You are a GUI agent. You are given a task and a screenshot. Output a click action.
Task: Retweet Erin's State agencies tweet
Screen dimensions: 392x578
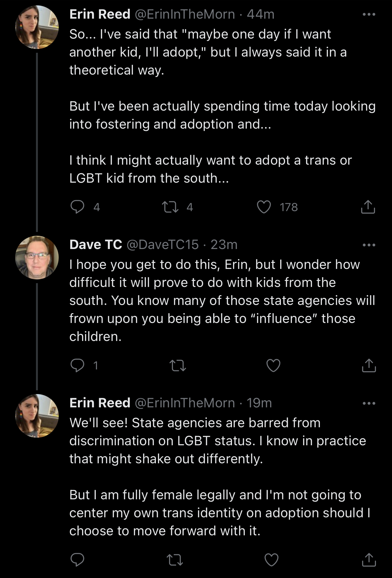pyautogui.click(x=175, y=560)
